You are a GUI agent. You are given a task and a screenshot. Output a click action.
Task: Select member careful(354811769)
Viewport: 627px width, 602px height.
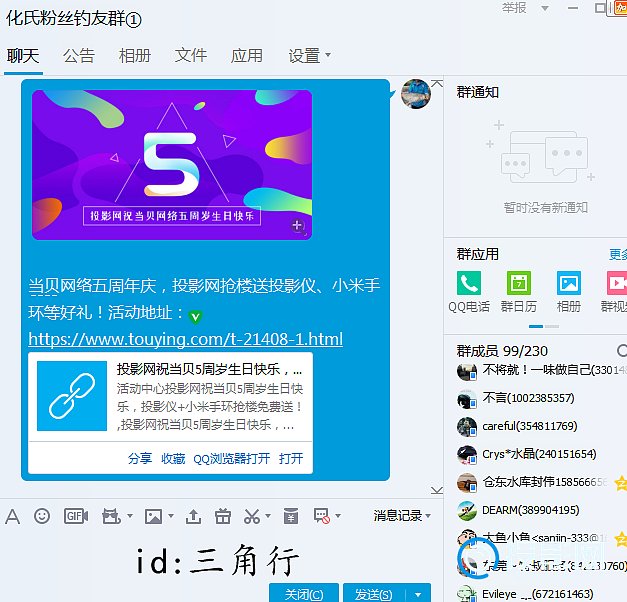point(535,426)
